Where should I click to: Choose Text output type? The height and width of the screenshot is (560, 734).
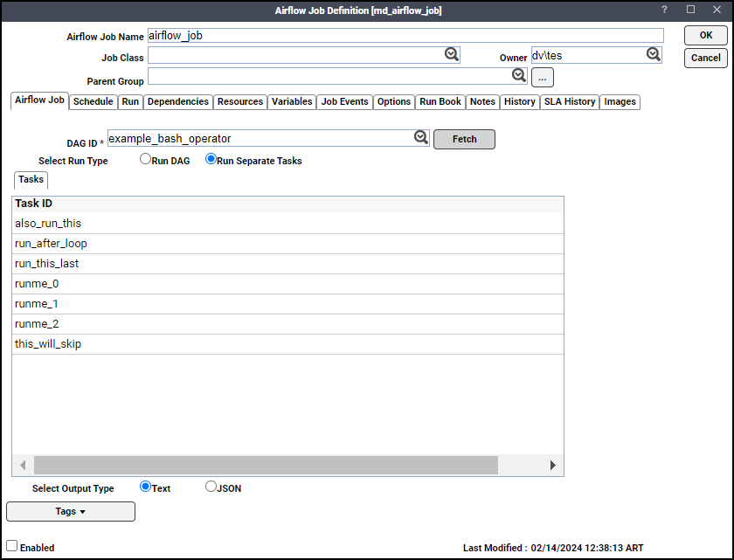click(x=145, y=487)
